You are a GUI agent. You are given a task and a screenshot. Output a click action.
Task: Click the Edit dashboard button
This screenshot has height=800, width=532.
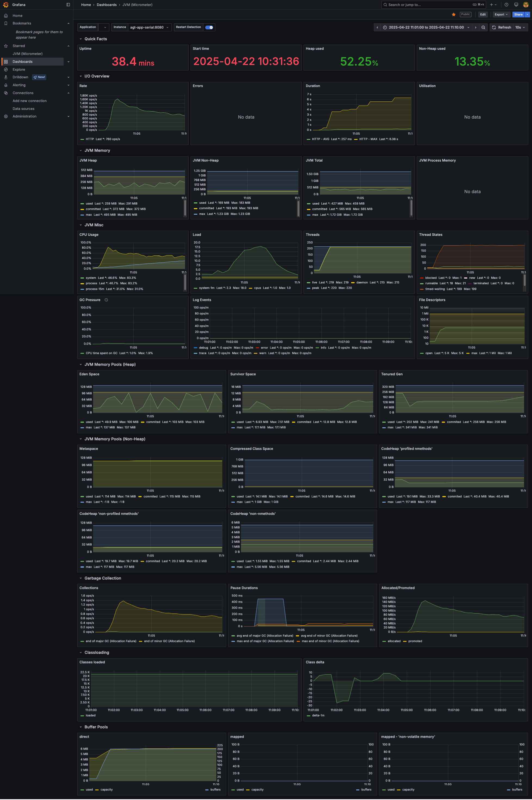pos(483,15)
